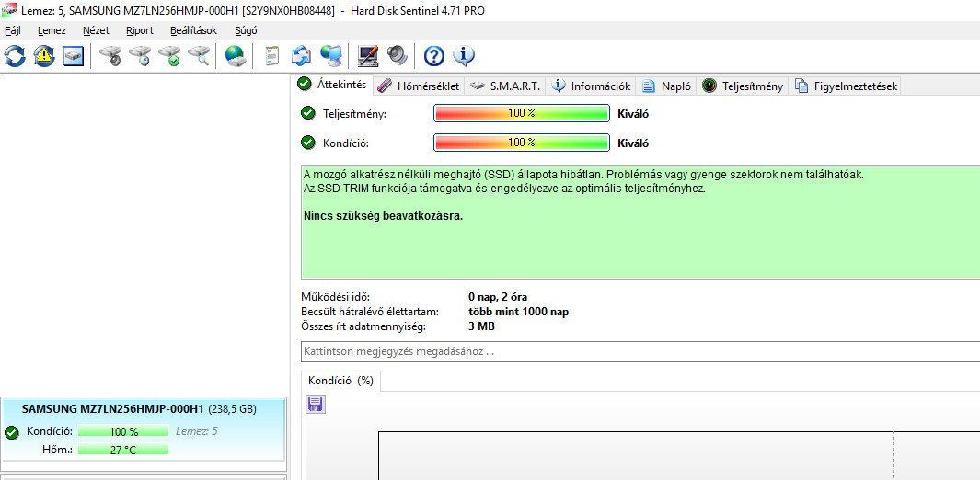Open the Információk tab
Viewport: 980px width, 480px height.
[592, 86]
